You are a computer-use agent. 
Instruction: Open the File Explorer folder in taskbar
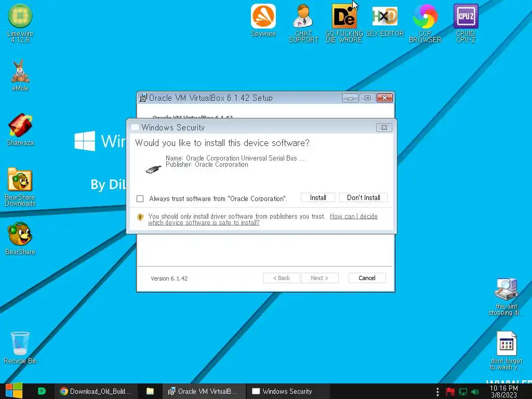click(x=150, y=391)
